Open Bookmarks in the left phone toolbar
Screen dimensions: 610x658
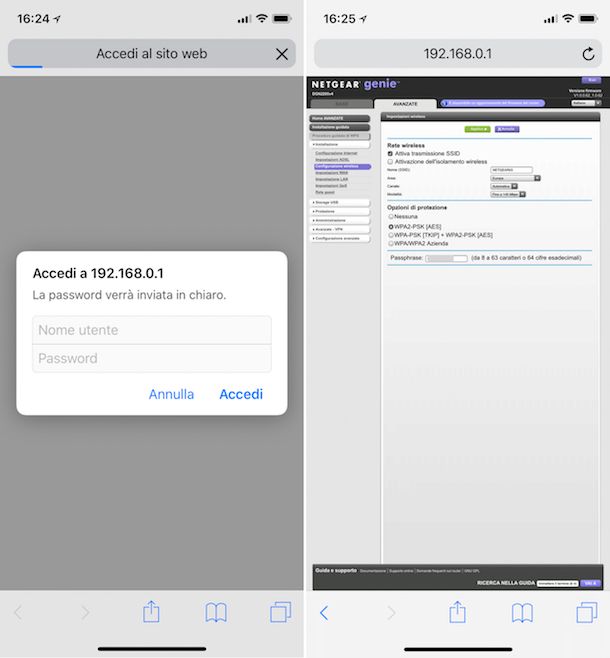[x=216, y=613]
